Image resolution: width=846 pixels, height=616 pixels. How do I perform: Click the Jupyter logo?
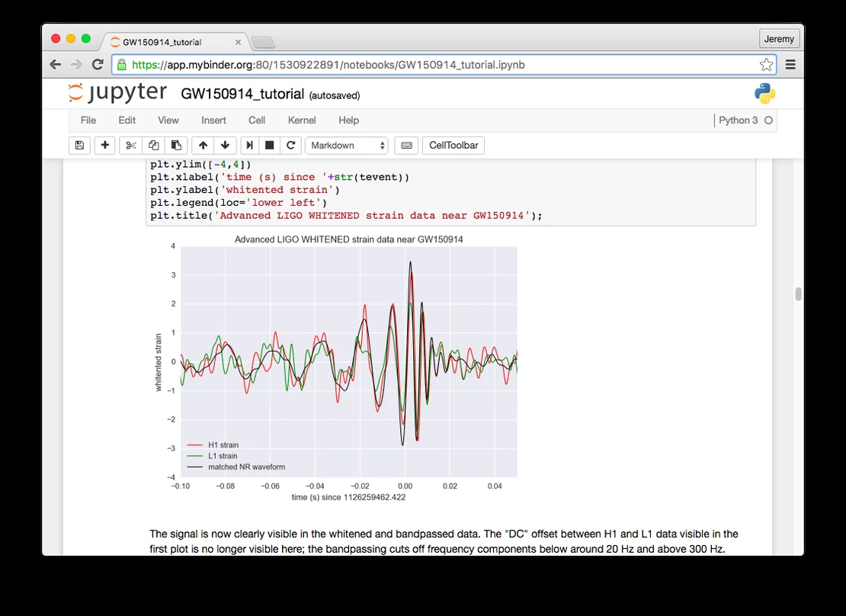(x=118, y=92)
